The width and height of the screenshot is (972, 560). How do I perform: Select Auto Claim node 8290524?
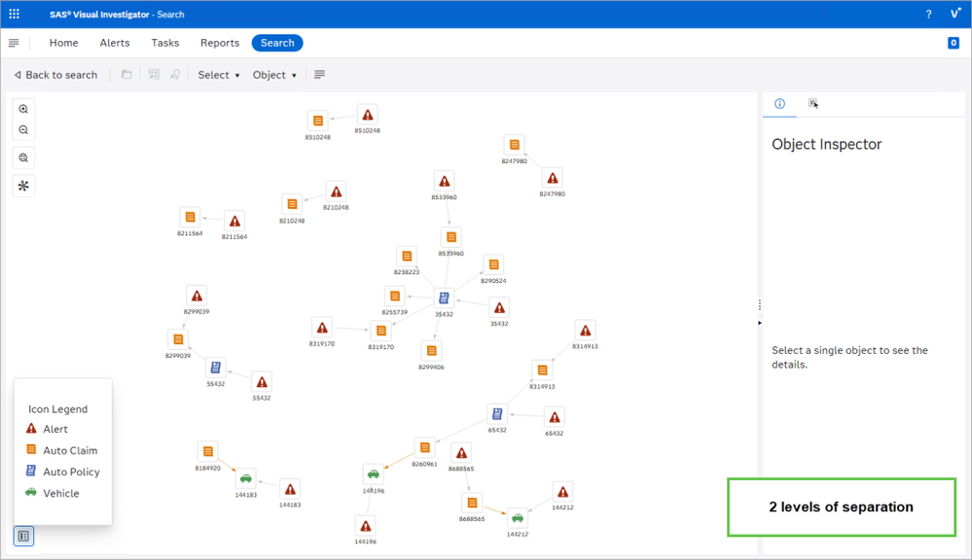[x=493, y=265]
